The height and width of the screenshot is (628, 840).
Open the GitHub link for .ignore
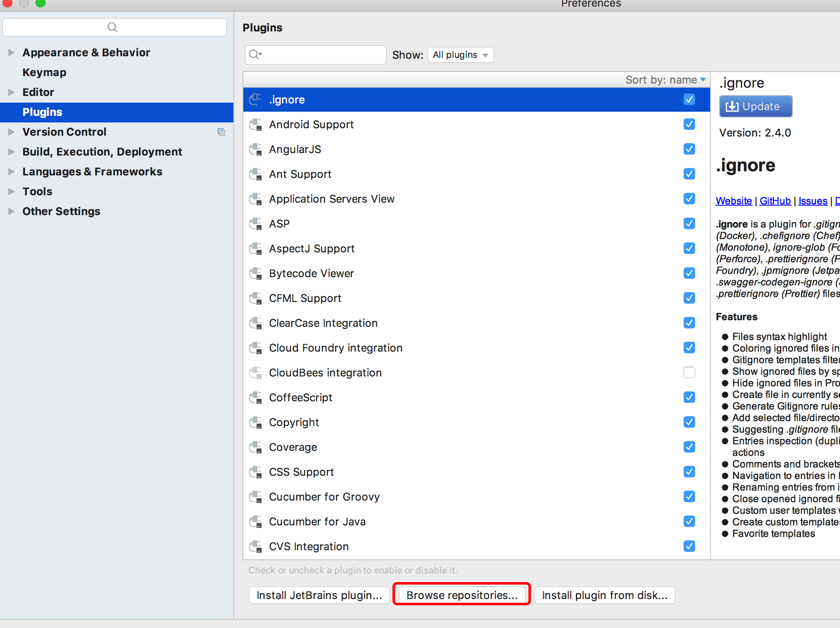point(775,201)
